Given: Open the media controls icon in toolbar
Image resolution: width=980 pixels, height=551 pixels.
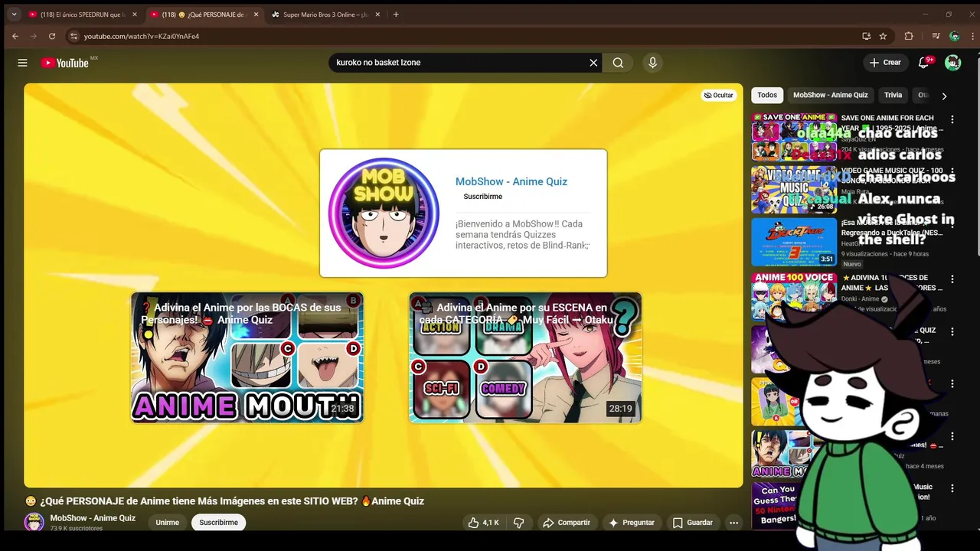Looking at the screenshot, I should pyautogui.click(x=936, y=36).
